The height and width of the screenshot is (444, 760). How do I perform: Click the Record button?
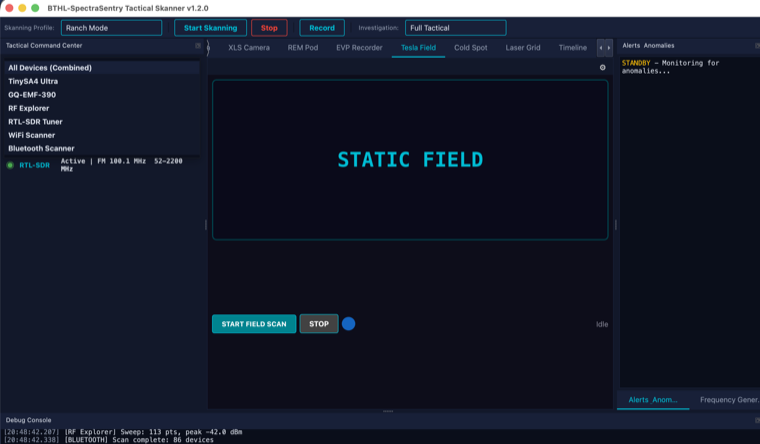coord(322,28)
